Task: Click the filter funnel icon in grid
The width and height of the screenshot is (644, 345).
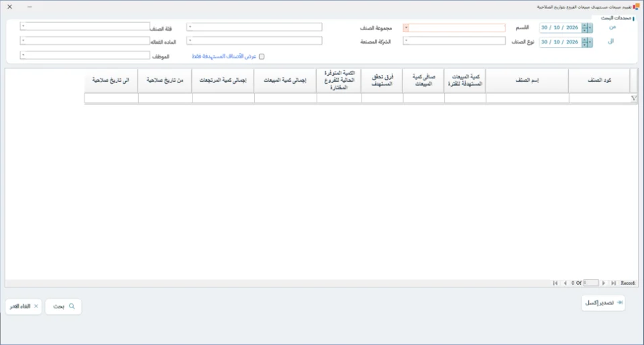Action: (634, 98)
